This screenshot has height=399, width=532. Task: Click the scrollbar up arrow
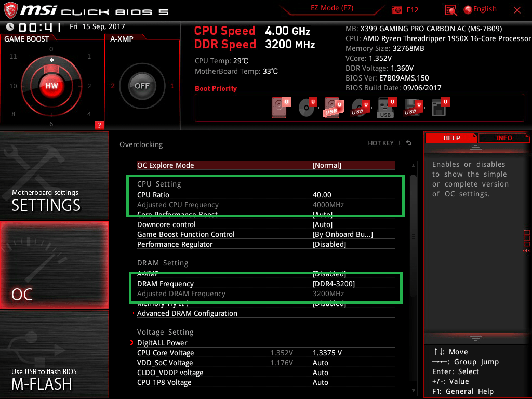(x=413, y=166)
